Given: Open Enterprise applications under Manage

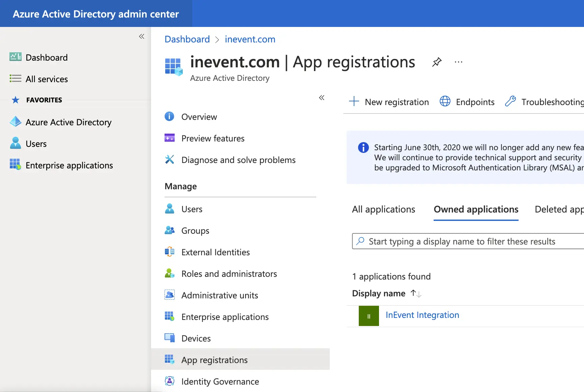Looking at the screenshot, I should 225,317.
